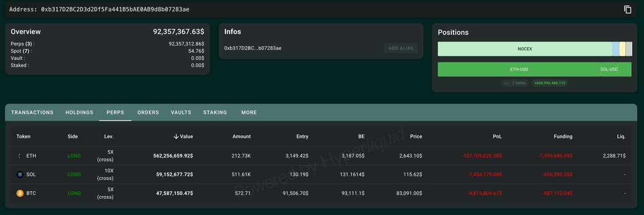Copy the wallet address with the copy icon
Viewport: 644px width, 215px height.
click(627, 10)
